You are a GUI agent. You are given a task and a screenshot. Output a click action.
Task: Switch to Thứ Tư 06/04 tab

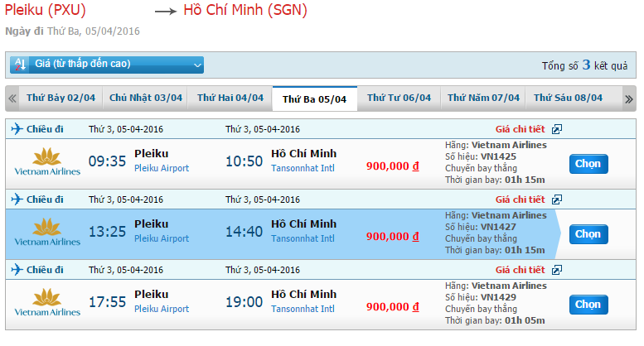point(399,98)
